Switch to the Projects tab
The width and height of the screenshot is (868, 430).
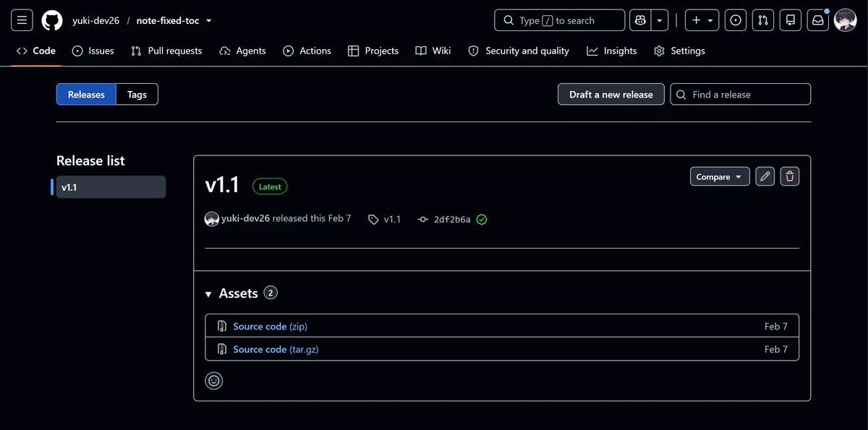[373, 51]
